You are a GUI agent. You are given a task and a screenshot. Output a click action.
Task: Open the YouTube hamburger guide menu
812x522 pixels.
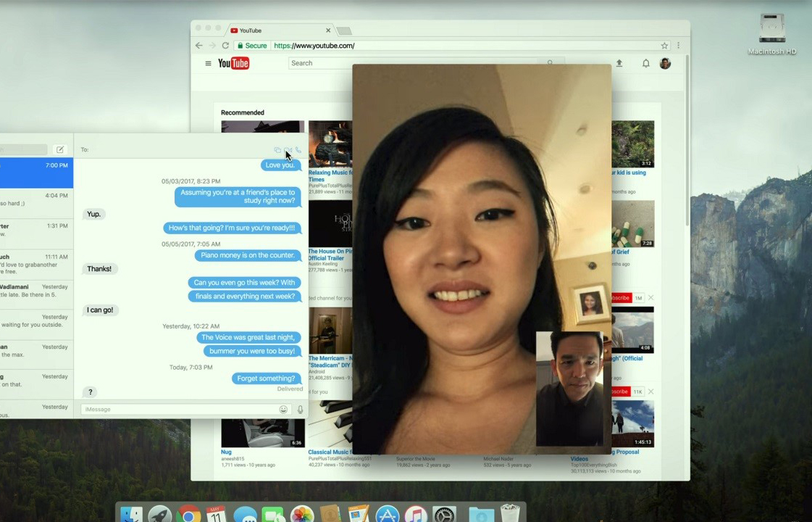point(208,63)
